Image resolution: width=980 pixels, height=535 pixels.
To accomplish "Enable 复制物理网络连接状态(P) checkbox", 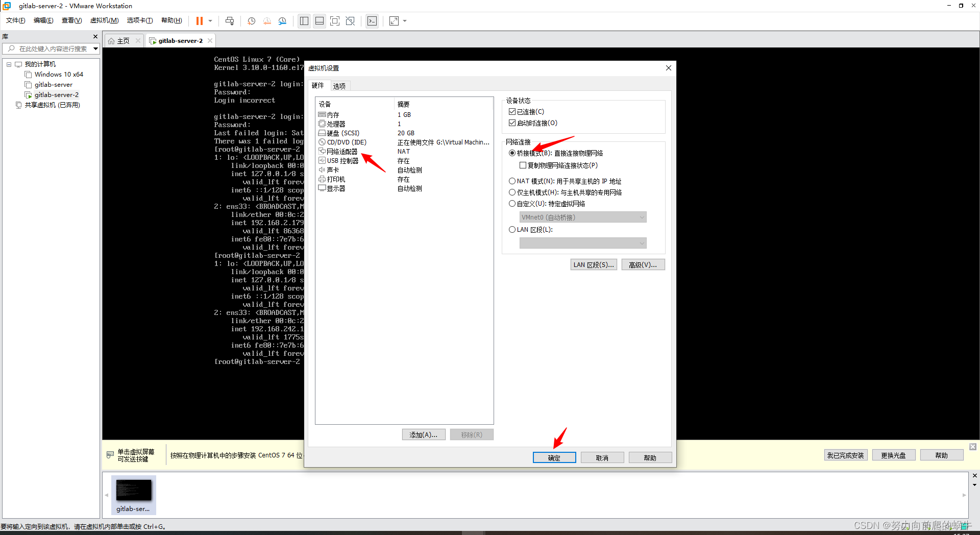I will [x=523, y=165].
